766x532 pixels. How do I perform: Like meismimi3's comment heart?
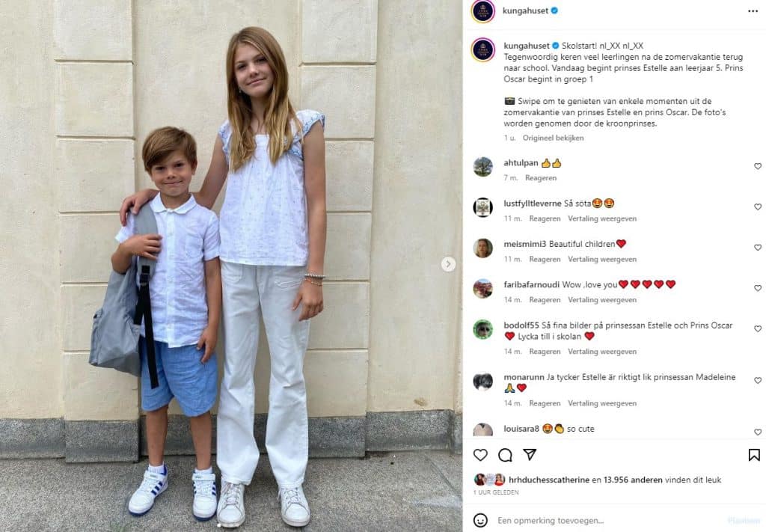[x=758, y=247]
